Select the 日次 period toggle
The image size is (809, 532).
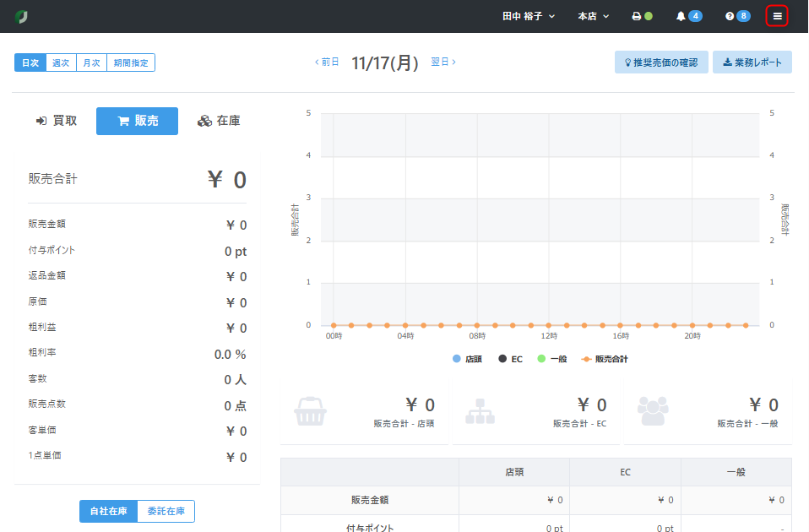coord(30,63)
